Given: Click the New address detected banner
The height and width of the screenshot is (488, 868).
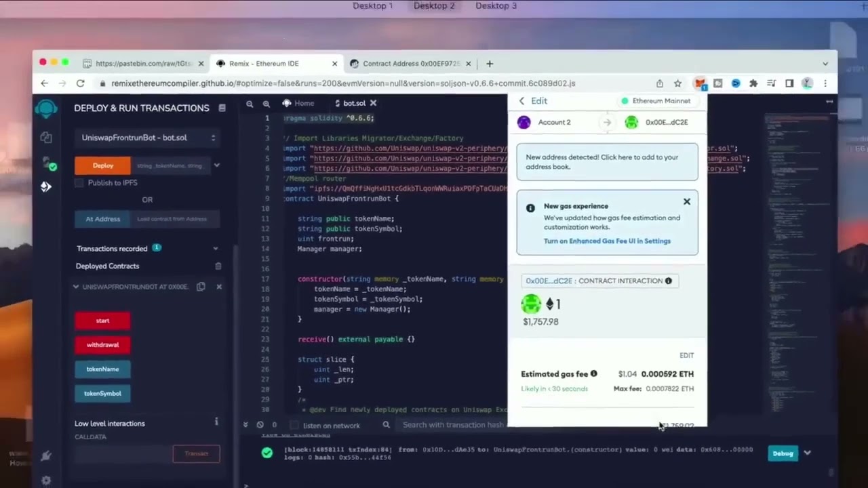Looking at the screenshot, I should tap(607, 162).
